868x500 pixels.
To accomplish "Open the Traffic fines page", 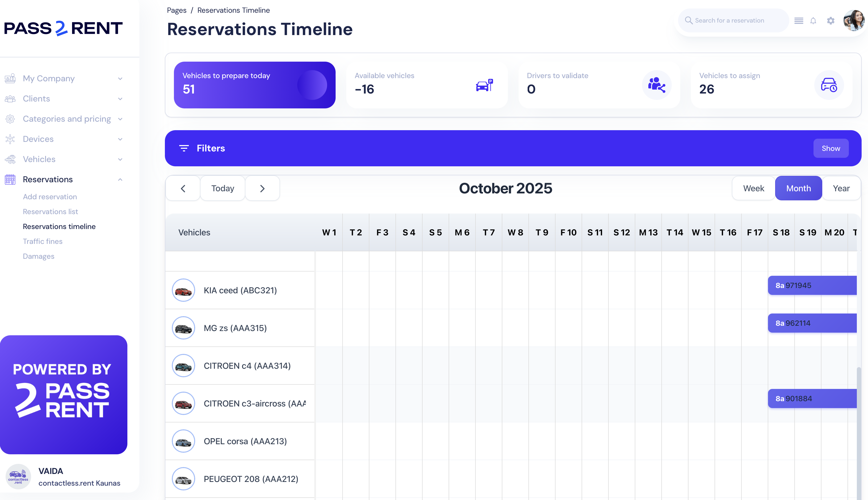I will tap(43, 241).
